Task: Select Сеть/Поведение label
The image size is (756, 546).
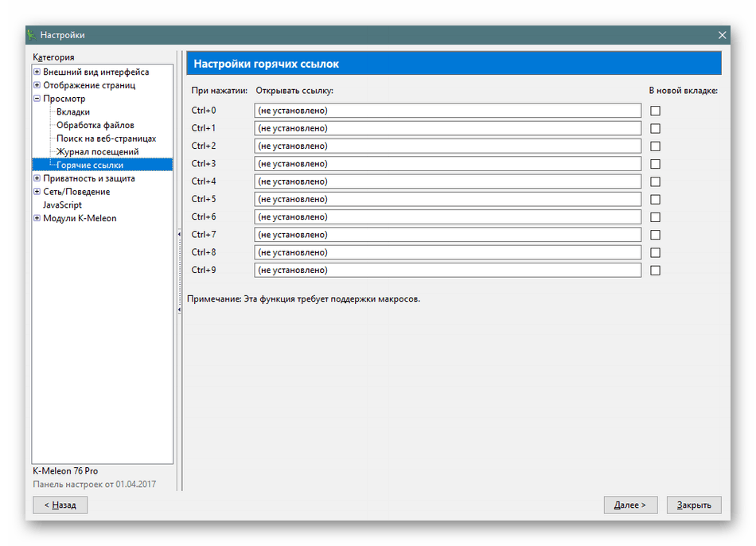Action: 76,192
